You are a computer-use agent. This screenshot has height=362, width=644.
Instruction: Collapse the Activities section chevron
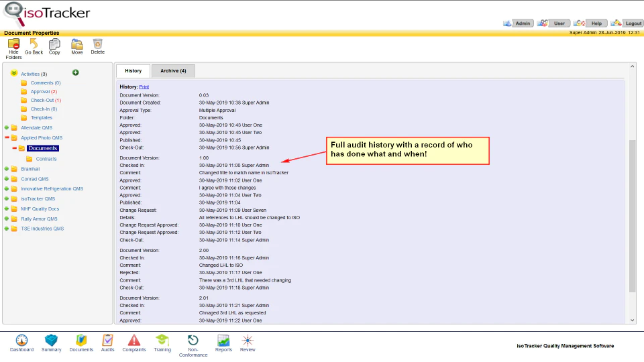14,73
